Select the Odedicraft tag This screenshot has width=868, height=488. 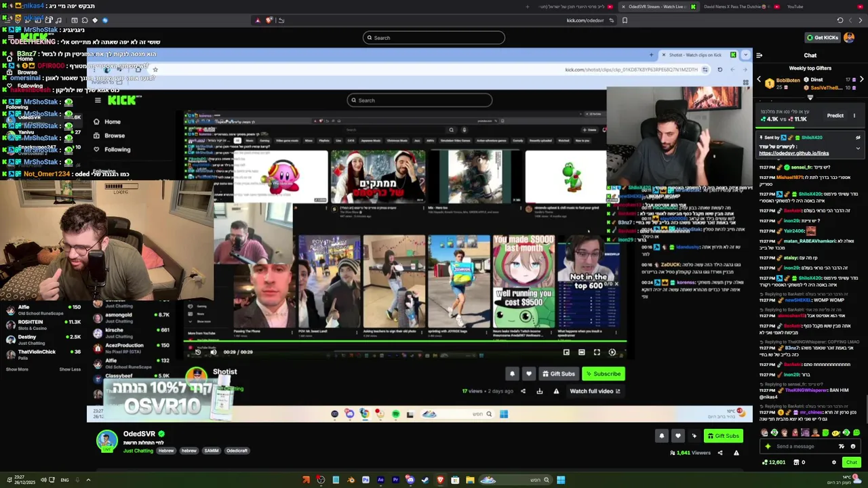click(237, 451)
